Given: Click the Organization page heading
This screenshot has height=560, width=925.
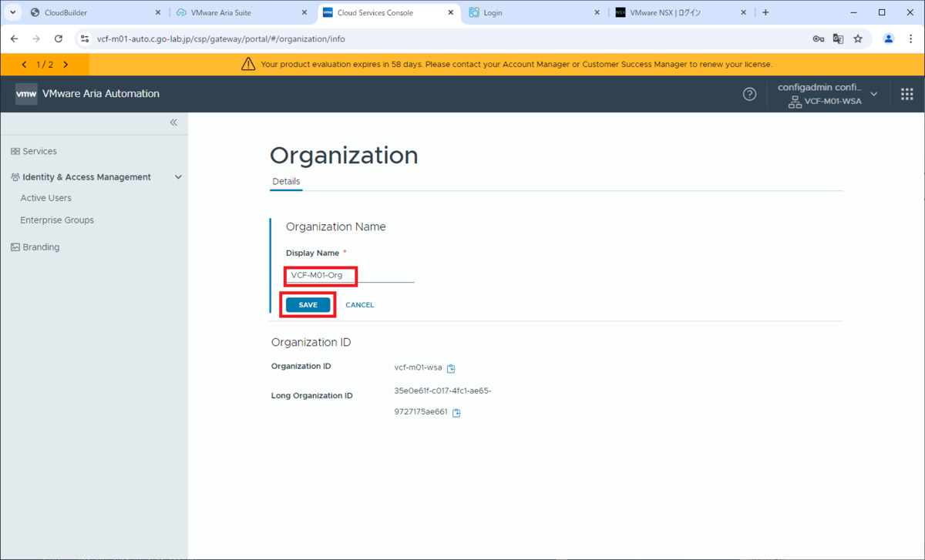Looking at the screenshot, I should pyautogui.click(x=344, y=156).
